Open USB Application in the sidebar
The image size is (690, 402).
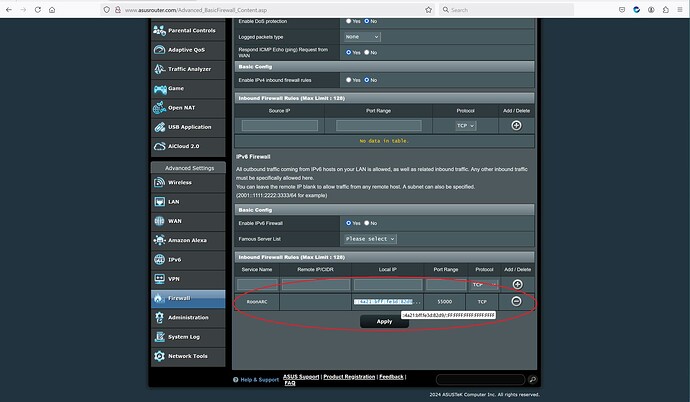188,127
